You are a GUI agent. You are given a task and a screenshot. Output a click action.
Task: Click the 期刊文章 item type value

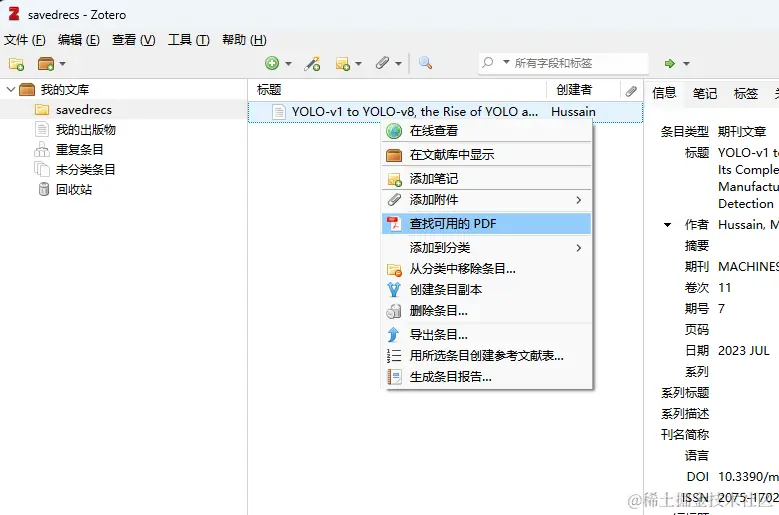click(x=742, y=132)
